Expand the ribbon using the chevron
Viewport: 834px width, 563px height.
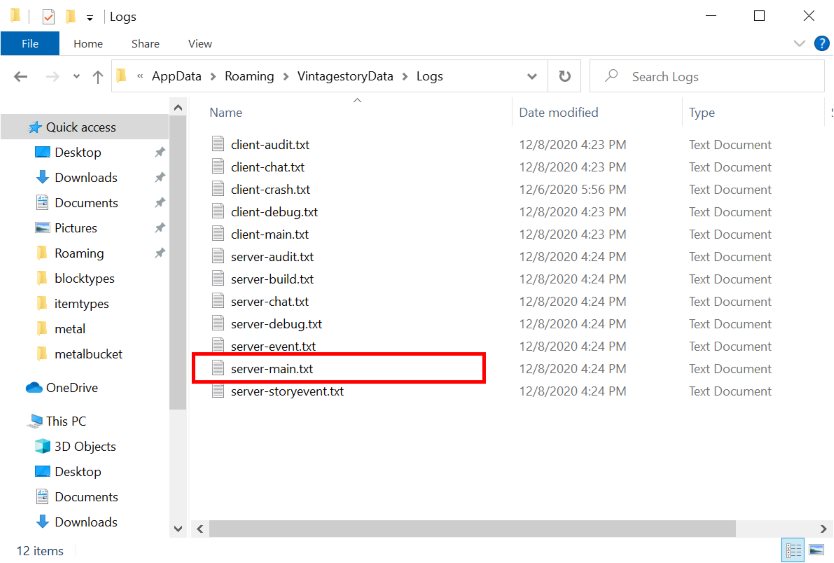click(799, 44)
